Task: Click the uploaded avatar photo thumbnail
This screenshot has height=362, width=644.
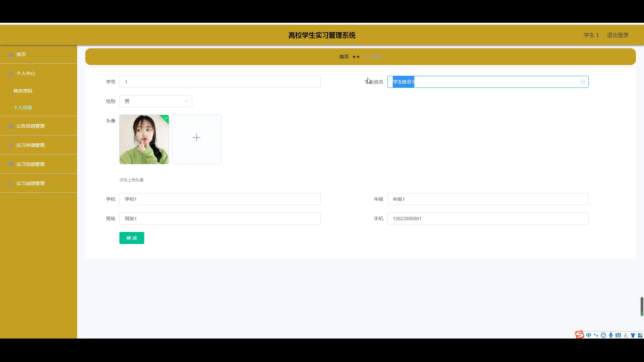Action: click(x=144, y=139)
